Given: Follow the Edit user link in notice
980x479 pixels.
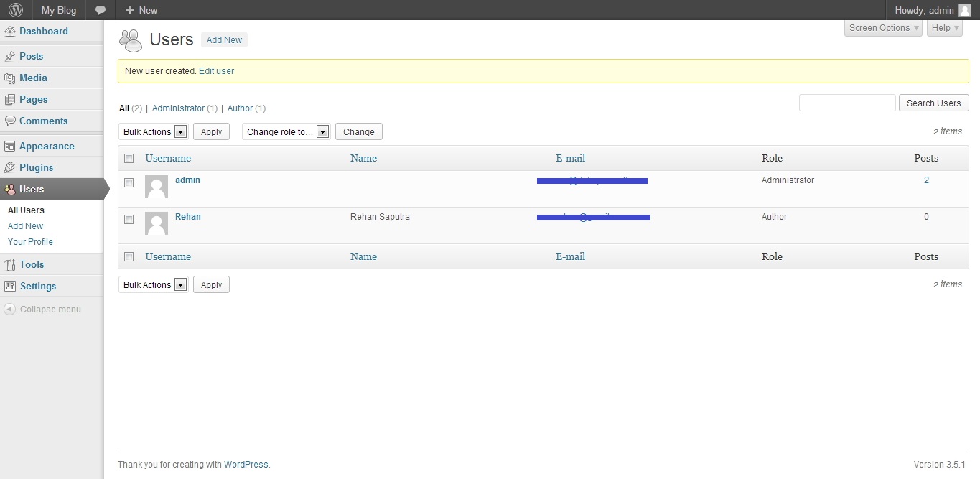Looking at the screenshot, I should [216, 71].
